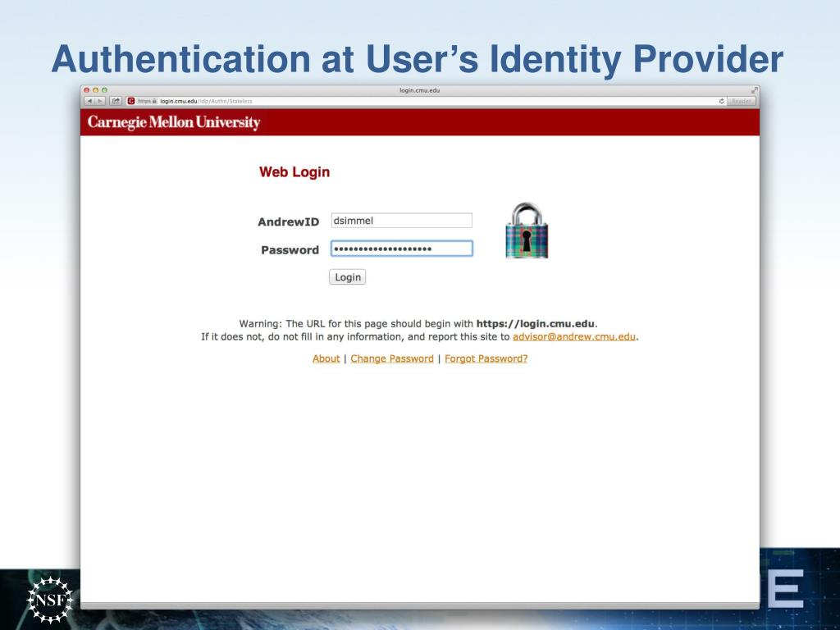Click the NSF logo
840x630 pixels.
click(50, 600)
